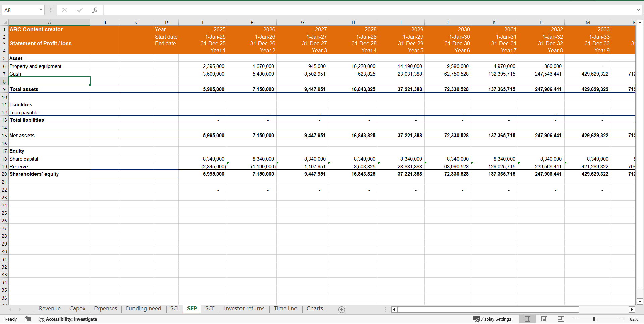Click the 'ABC Content creator' cell
The height and width of the screenshot is (324, 644).
pyautogui.click(x=49, y=30)
